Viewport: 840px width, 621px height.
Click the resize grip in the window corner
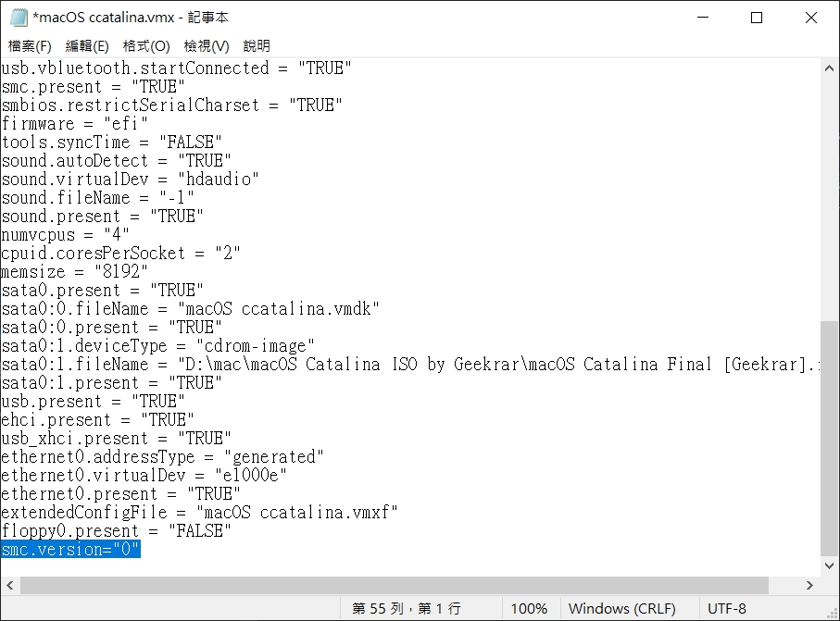point(831,612)
